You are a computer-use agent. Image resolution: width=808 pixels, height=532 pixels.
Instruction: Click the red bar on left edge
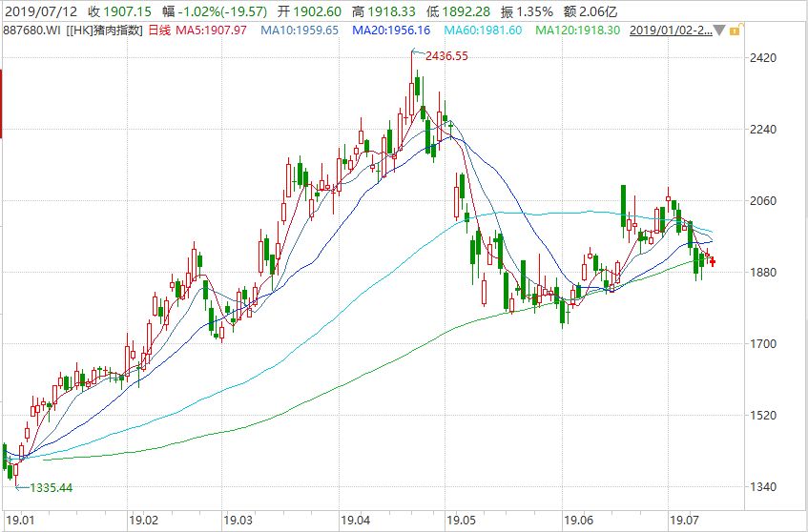pyautogui.click(x=2, y=111)
